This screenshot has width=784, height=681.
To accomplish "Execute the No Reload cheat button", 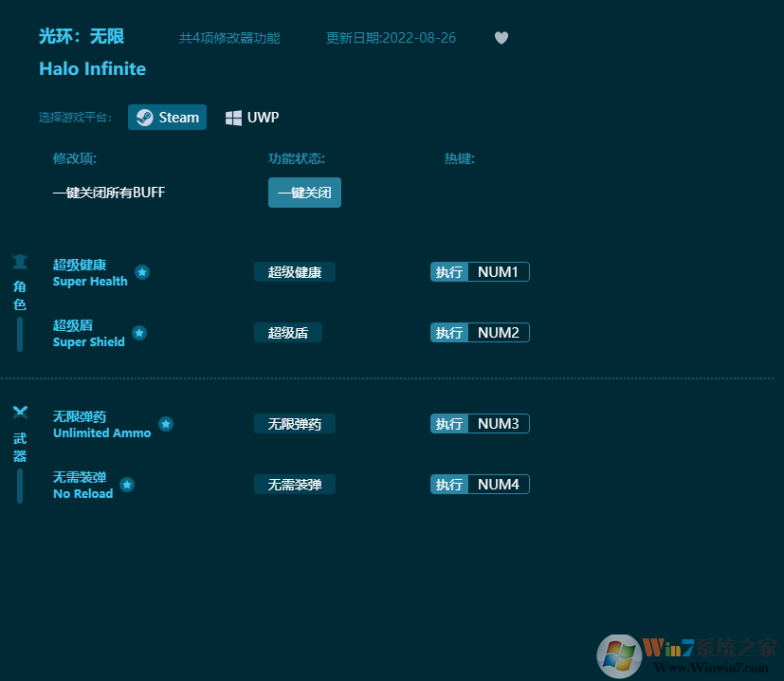I will (x=448, y=484).
